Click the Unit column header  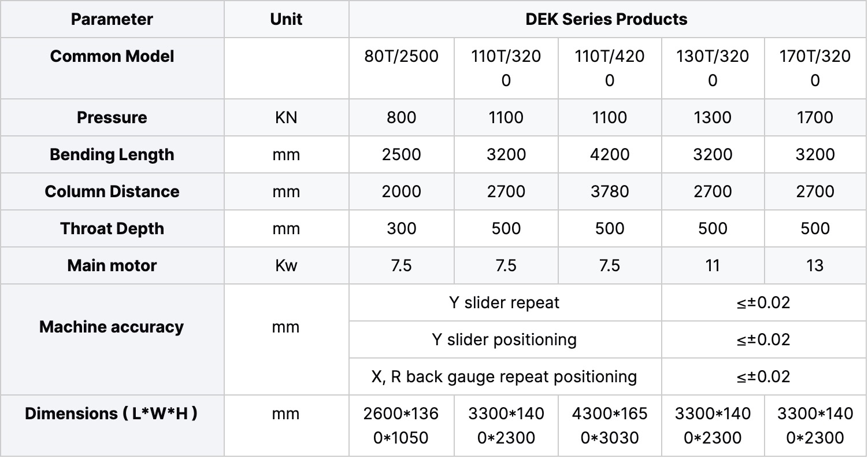click(286, 19)
